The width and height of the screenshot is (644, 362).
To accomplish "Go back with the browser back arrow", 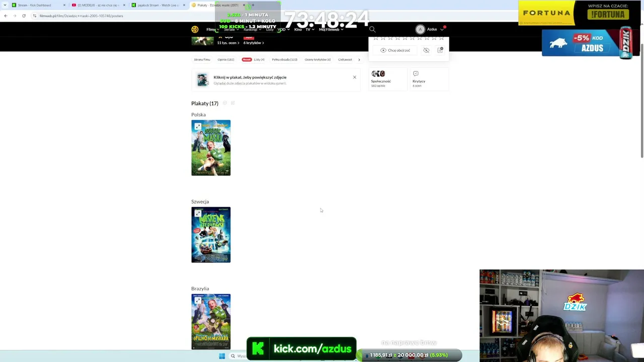I will click(x=6, y=16).
